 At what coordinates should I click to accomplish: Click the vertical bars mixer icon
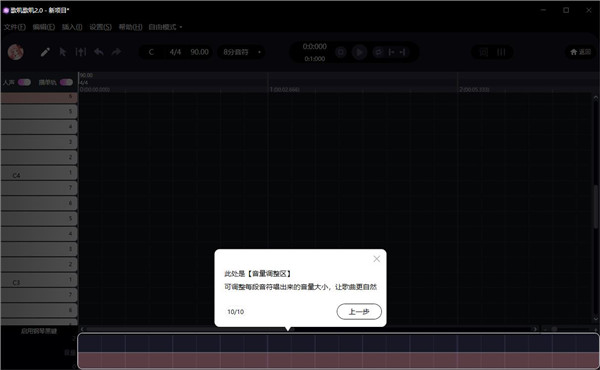point(501,52)
